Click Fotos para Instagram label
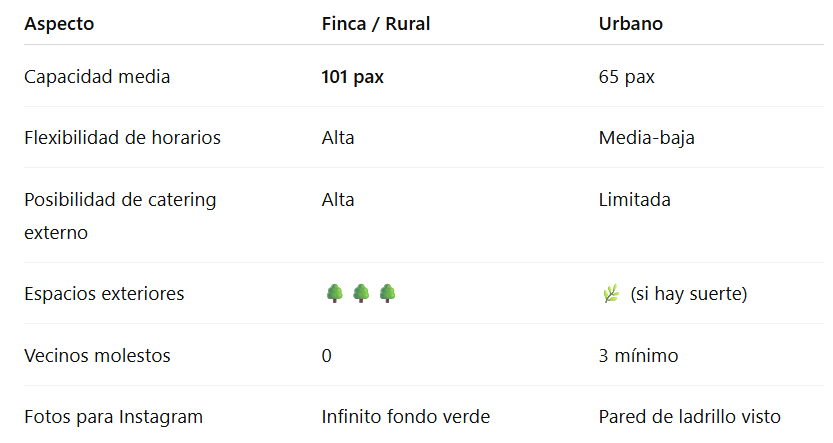Viewport: 833px width, 443px height. click(113, 417)
